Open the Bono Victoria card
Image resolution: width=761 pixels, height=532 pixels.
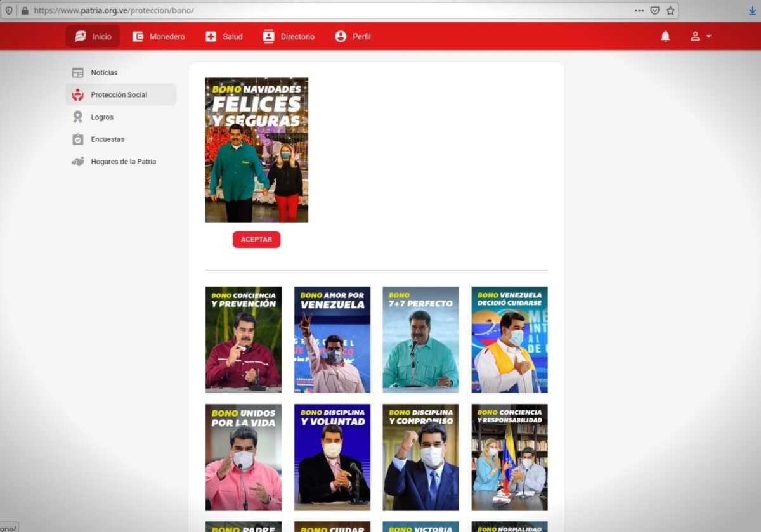point(420,527)
